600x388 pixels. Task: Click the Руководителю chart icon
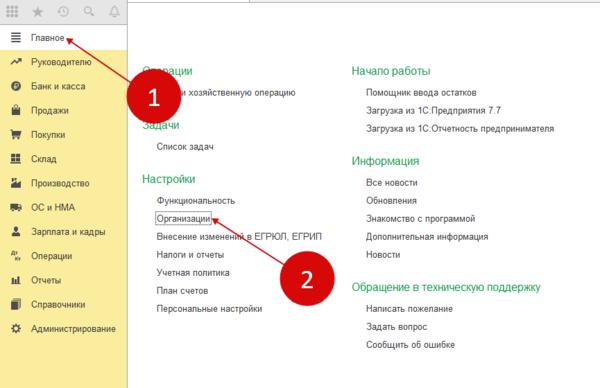(16, 62)
